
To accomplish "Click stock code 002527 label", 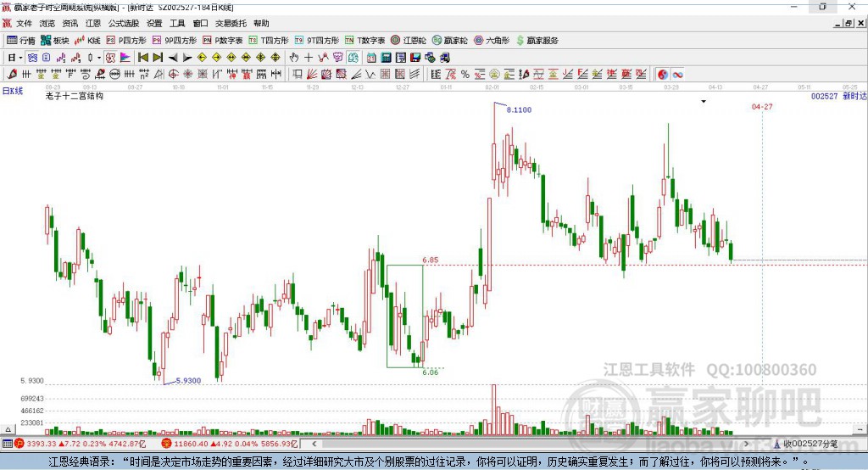I will pyautogui.click(x=824, y=97).
